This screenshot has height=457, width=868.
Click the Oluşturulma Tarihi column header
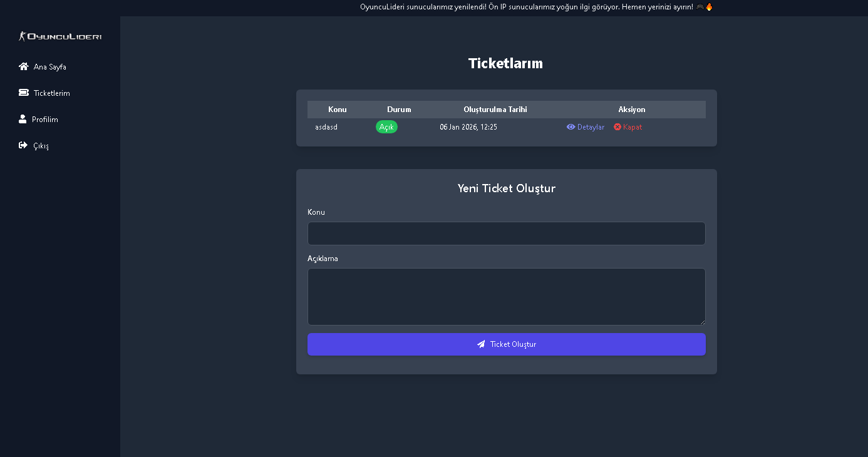[x=495, y=110]
